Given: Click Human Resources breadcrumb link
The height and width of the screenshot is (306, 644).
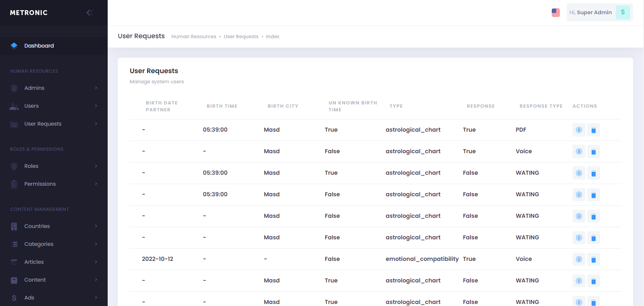Looking at the screenshot, I should (x=193, y=37).
